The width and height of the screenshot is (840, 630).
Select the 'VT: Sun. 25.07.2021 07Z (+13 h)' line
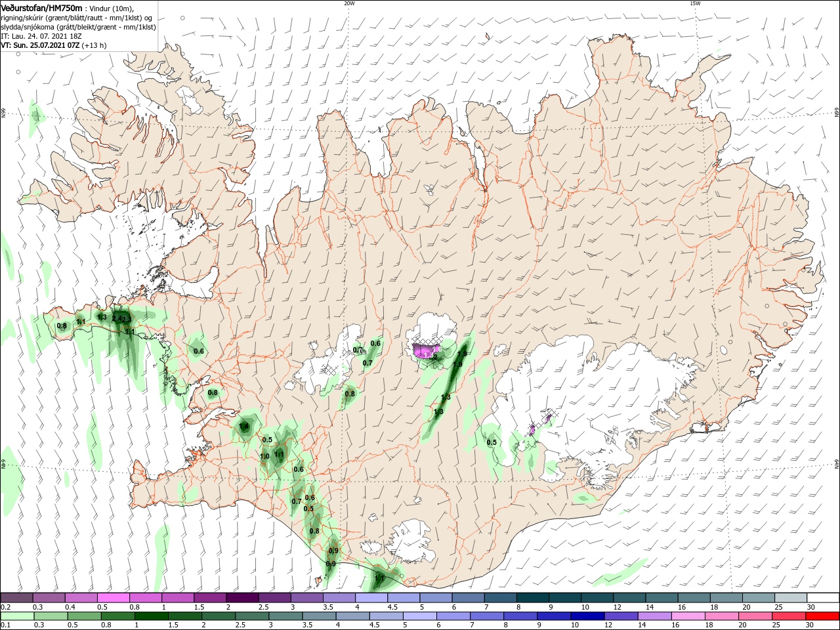(x=54, y=46)
